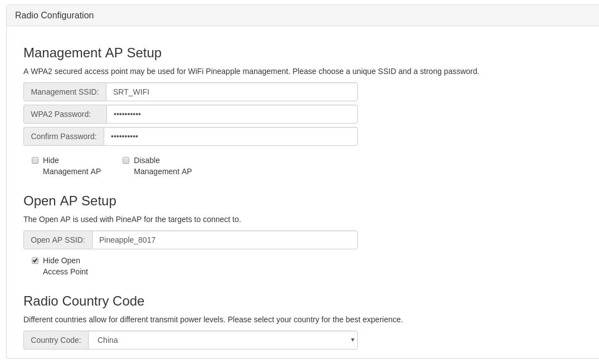
Task: Enable the Disable Management AP checkbox
Action: (126, 161)
